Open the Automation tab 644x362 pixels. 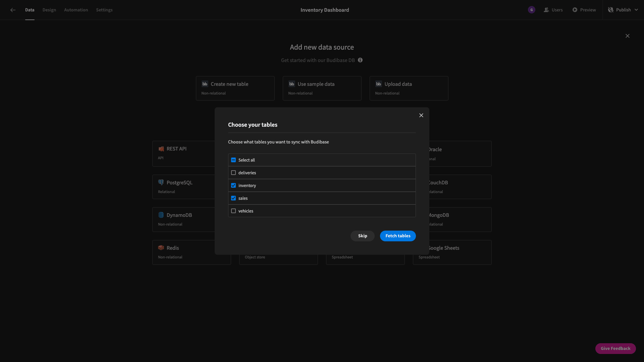[x=76, y=10]
